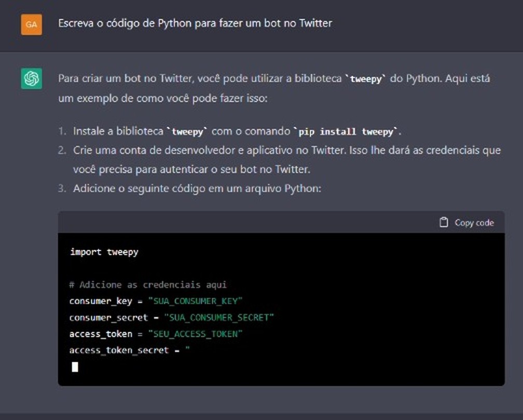Image resolution: width=523 pixels, height=420 pixels.
Task: Click the orange GA user avatar
Action: tap(31, 24)
